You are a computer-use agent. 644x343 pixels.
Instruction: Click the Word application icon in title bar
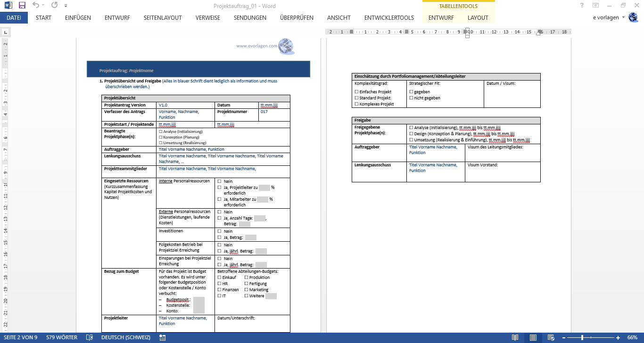[8, 6]
